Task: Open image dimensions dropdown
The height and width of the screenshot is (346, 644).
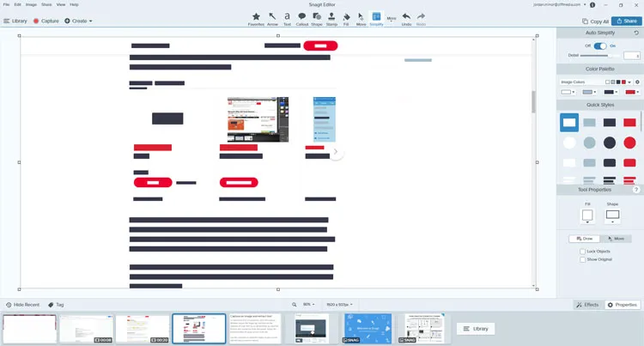Action: coord(339,305)
